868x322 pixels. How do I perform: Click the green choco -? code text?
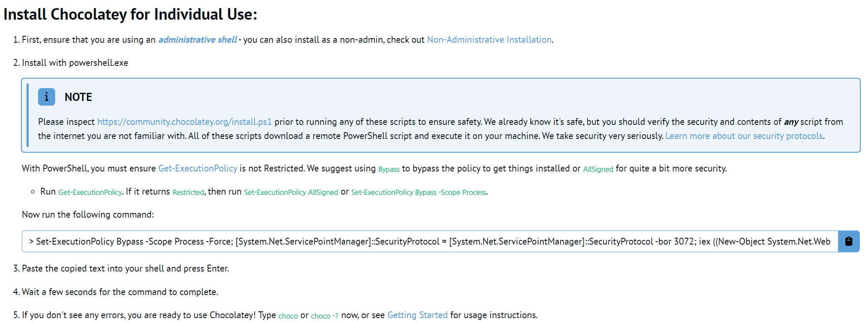click(325, 316)
